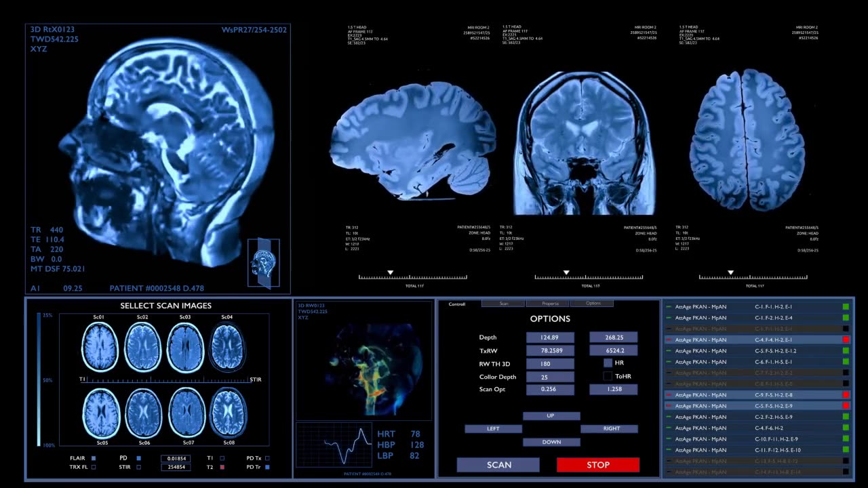Open the Properis tab
Image resolution: width=868 pixels, height=488 pixels.
[x=548, y=304]
